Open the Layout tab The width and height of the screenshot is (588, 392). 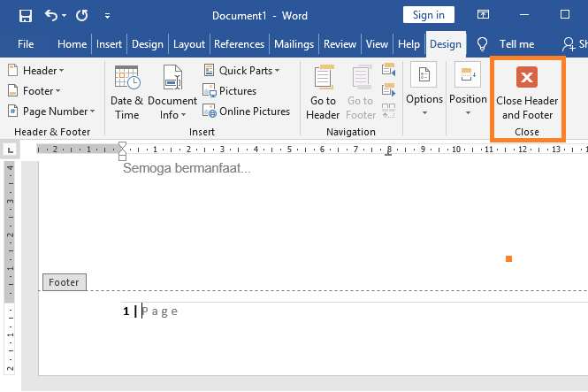point(189,44)
